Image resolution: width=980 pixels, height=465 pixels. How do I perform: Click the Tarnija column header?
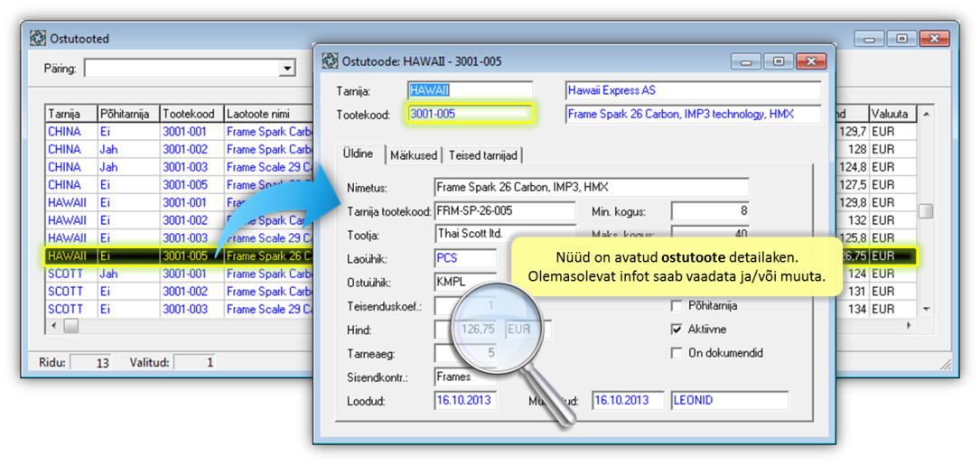71,114
